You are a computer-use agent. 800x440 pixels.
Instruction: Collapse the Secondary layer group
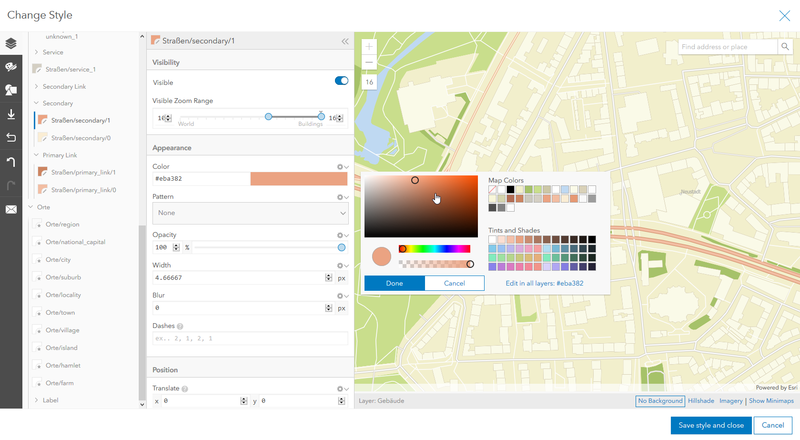coord(36,103)
